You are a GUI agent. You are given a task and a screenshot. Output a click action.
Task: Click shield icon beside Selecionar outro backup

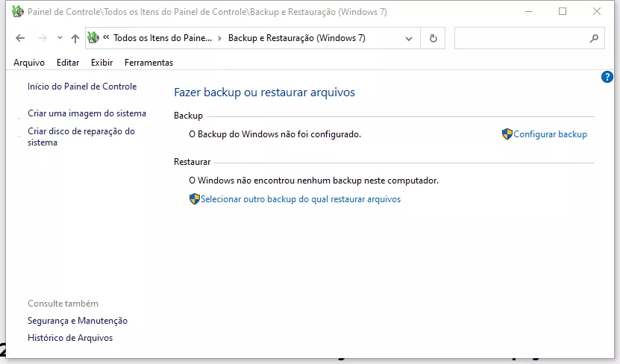[195, 199]
